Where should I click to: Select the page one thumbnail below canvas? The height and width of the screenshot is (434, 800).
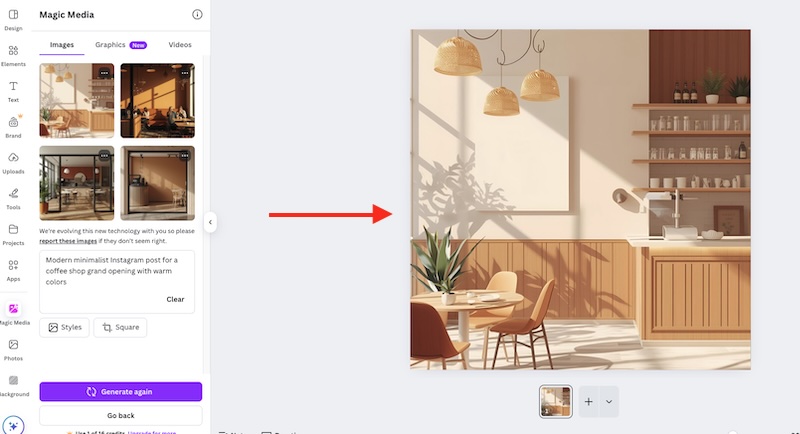tap(556, 402)
